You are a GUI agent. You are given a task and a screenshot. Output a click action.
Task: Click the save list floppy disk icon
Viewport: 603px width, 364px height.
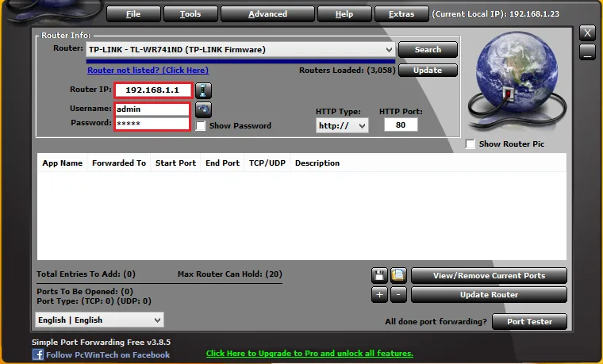379,275
